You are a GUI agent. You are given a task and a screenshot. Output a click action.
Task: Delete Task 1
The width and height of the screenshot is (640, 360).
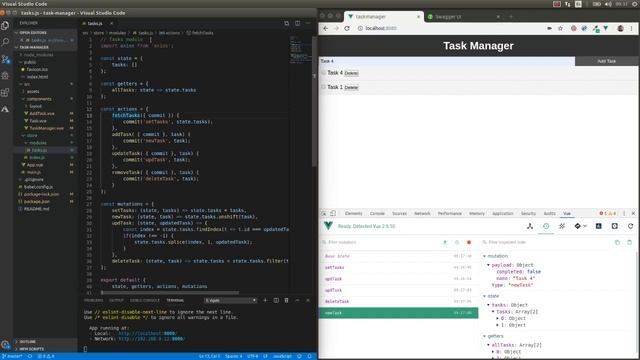pyautogui.click(x=351, y=87)
